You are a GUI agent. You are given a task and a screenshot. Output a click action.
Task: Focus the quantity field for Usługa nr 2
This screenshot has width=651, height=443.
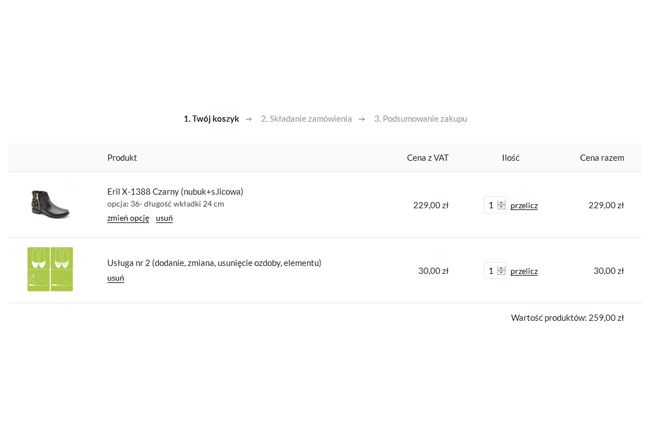coord(491,271)
